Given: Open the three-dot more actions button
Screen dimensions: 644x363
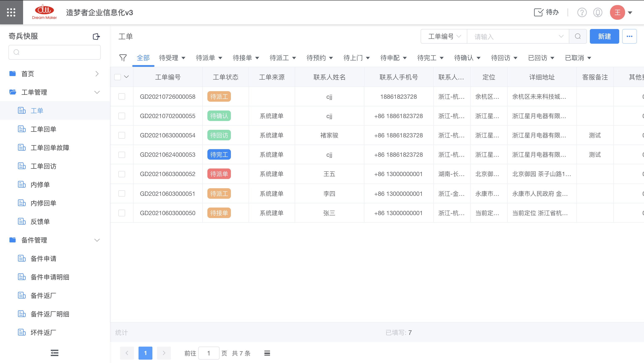Looking at the screenshot, I should pos(629,36).
